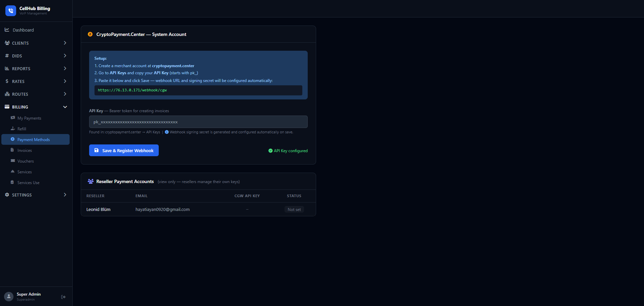The width and height of the screenshot is (644, 306).
Task: Click the Services bell icon
Action: (13, 172)
